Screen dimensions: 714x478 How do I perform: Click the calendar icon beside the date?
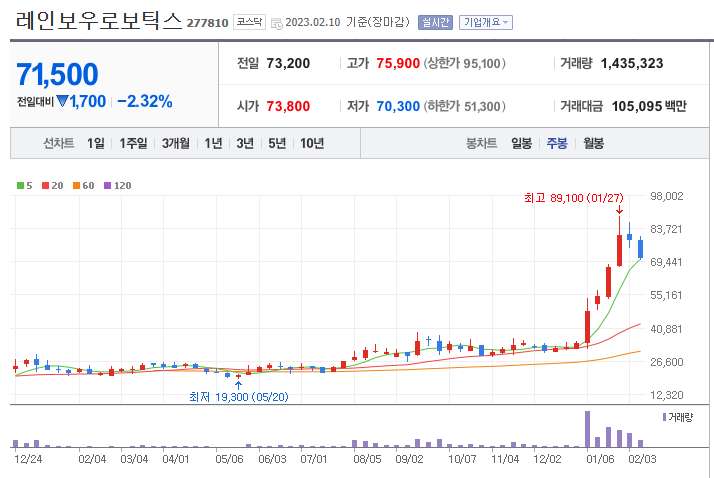pos(276,24)
